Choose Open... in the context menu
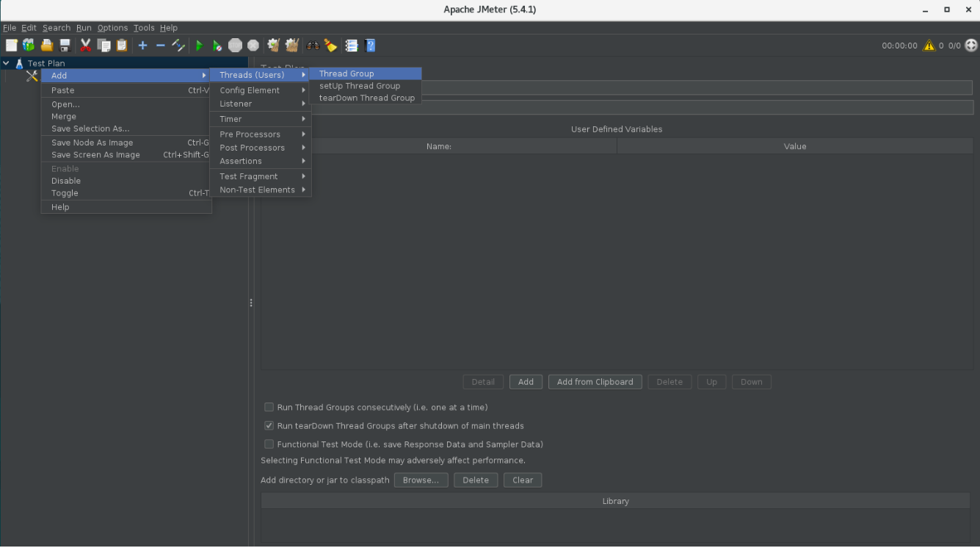The height and width of the screenshot is (548, 980). click(x=126, y=104)
